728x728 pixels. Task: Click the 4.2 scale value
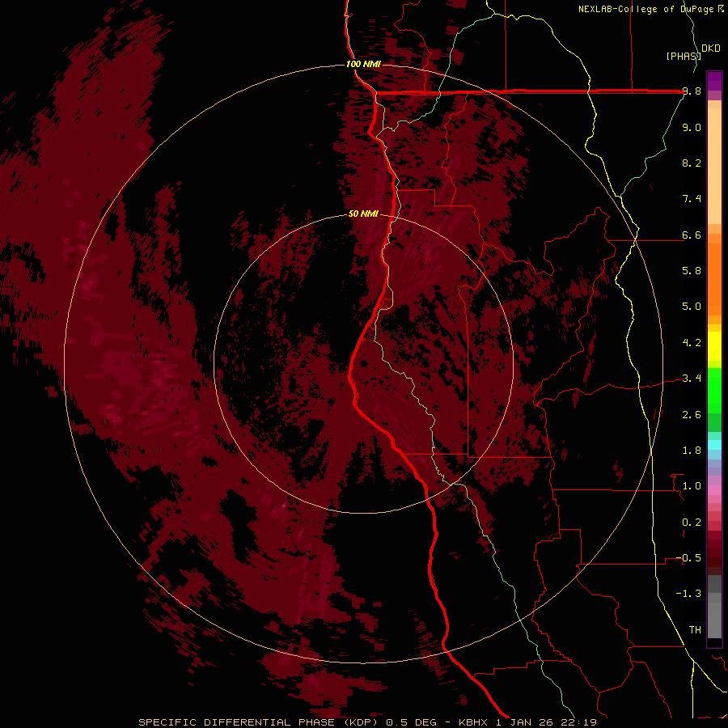coord(692,343)
